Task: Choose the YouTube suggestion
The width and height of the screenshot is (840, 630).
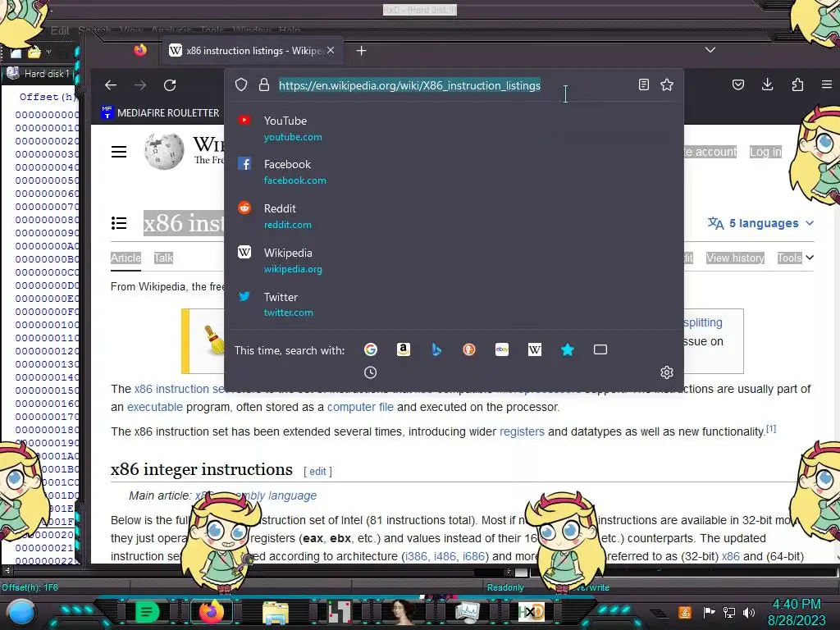Action: click(x=453, y=128)
